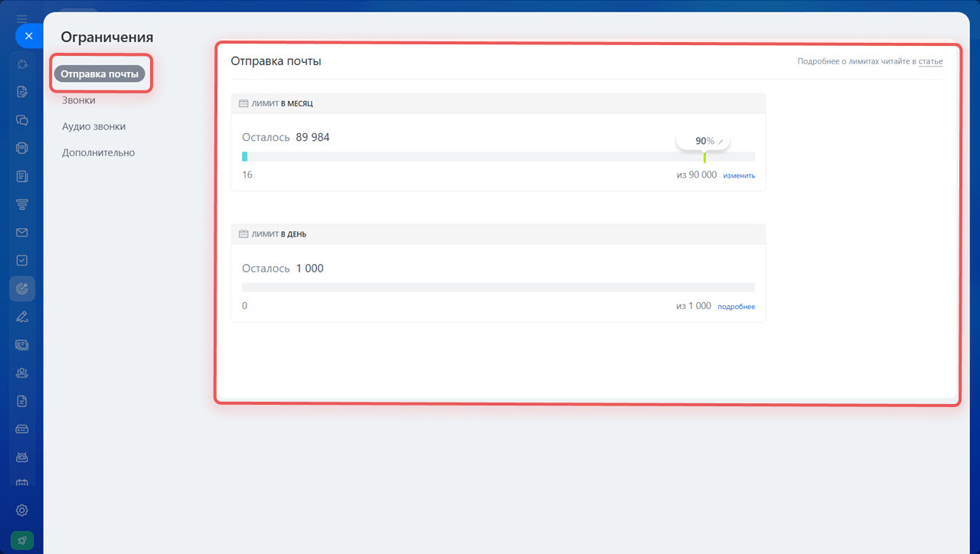Click the из 90 000 total
The width and height of the screenshot is (980, 554).
pyautogui.click(x=697, y=175)
